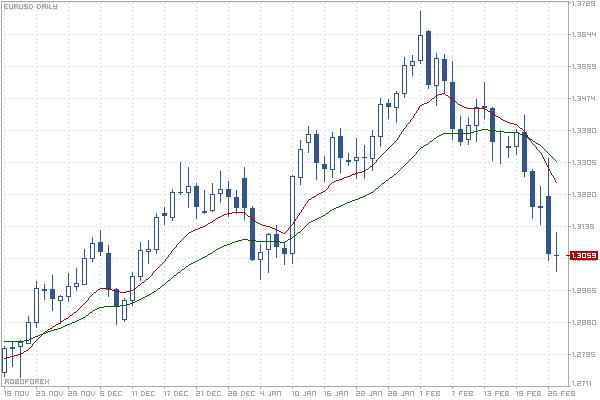Click the 1 FEB date label
This screenshot has width=600, height=400.
tap(430, 393)
